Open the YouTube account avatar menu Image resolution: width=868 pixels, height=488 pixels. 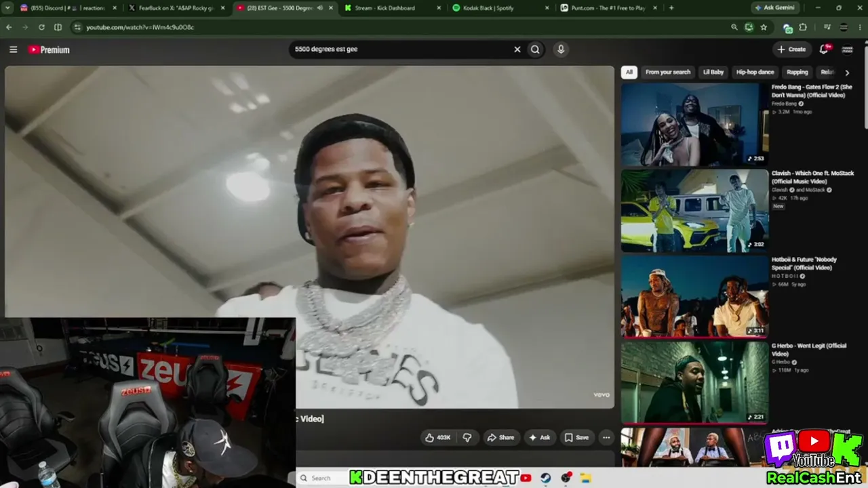pyautogui.click(x=847, y=49)
